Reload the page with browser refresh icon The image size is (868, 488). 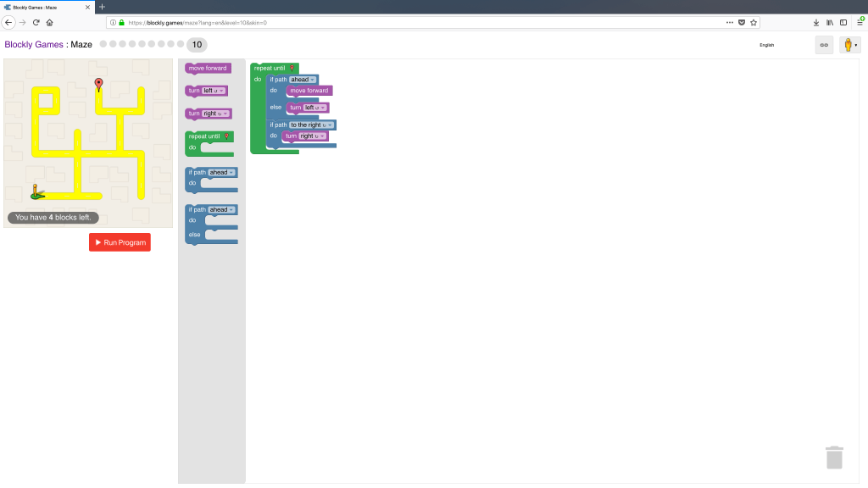pos(36,22)
